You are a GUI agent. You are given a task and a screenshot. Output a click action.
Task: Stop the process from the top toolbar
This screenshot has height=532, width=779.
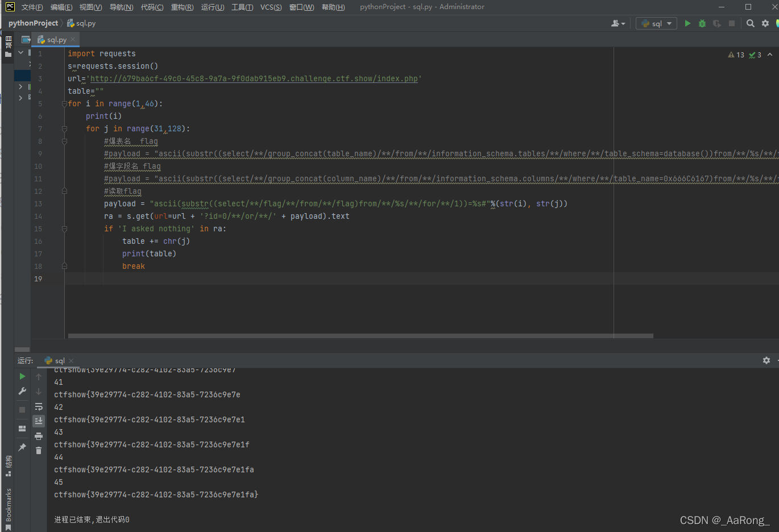coord(732,23)
